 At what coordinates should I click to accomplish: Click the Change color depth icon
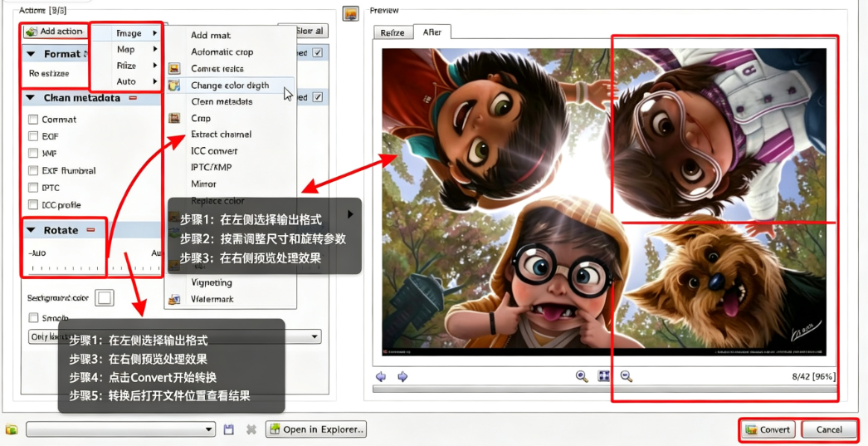tap(174, 86)
